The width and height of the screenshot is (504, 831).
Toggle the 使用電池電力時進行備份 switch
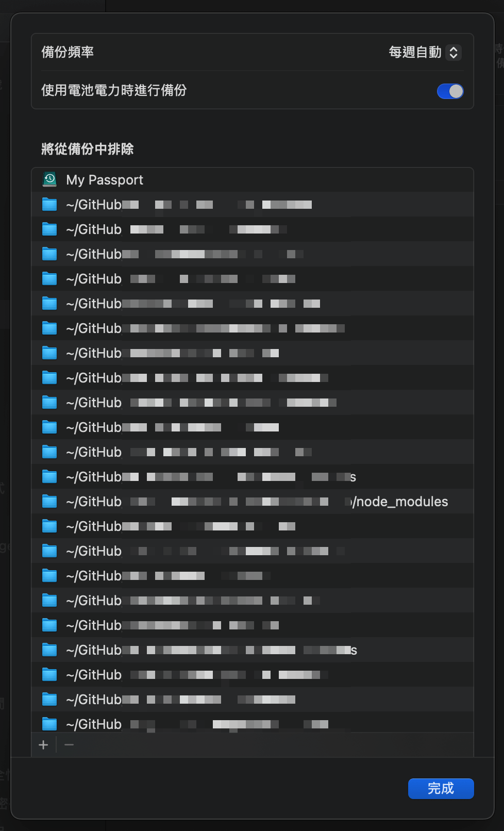(450, 91)
